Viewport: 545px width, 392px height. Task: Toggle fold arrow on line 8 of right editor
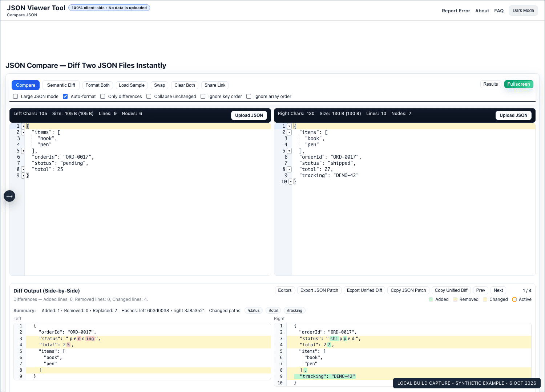289,170
